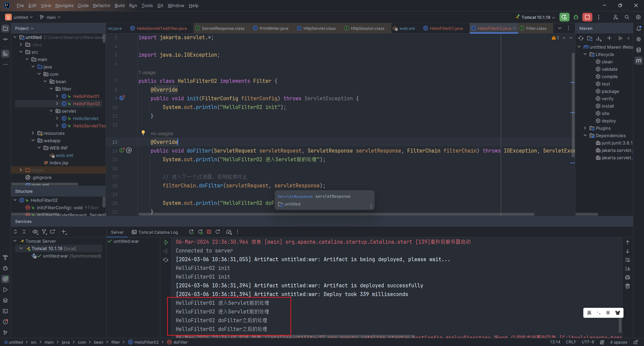Open Notifications bell icon
This screenshot has height=346, width=644.
click(639, 28)
